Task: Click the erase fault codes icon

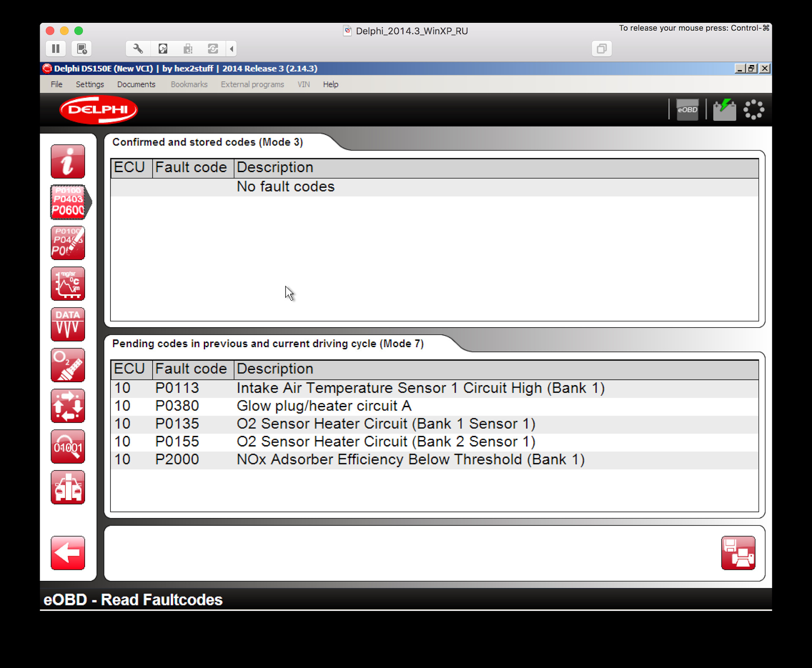Action: tap(68, 243)
